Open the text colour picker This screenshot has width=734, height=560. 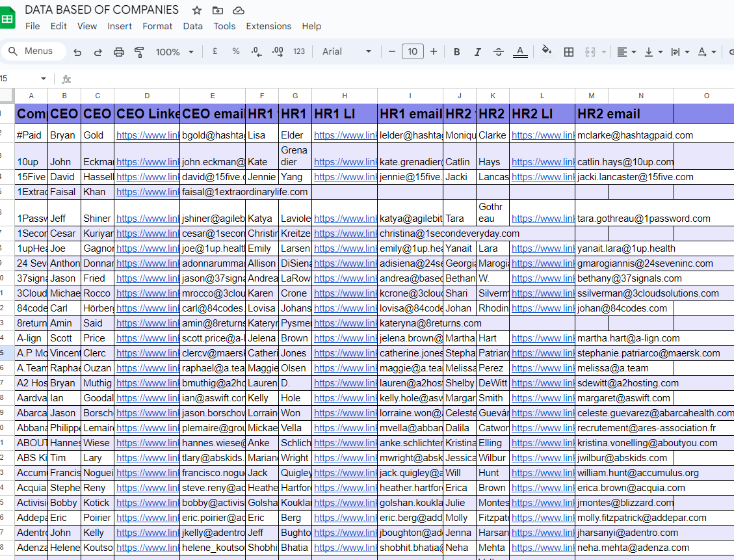[520, 52]
